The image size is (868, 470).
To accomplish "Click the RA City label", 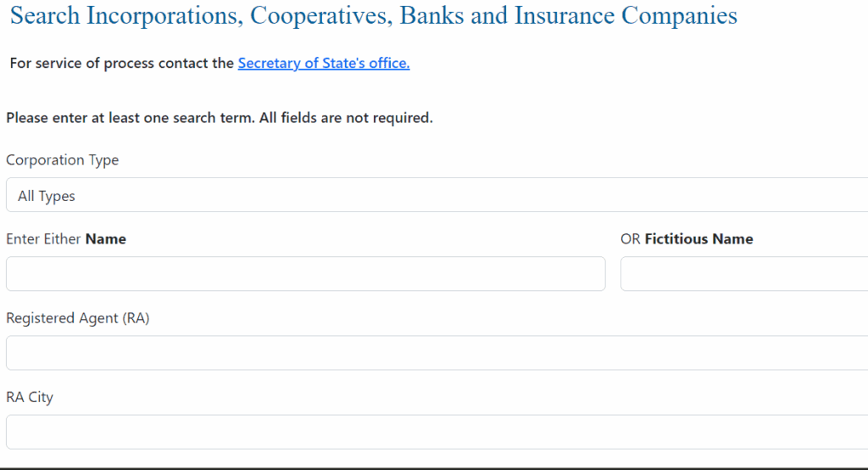I will pyautogui.click(x=30, y=397).
